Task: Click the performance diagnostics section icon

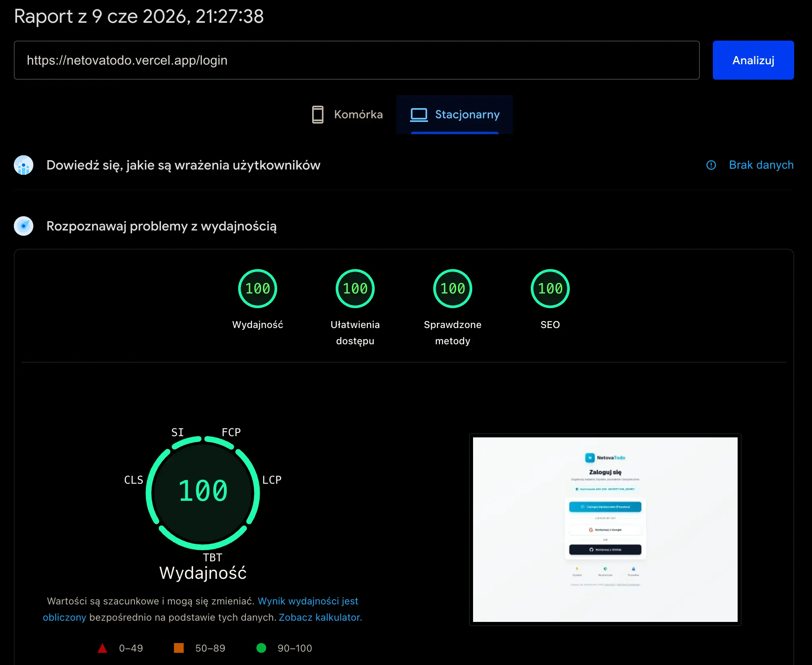Action: pyautogui.click(x=24, y=226)
